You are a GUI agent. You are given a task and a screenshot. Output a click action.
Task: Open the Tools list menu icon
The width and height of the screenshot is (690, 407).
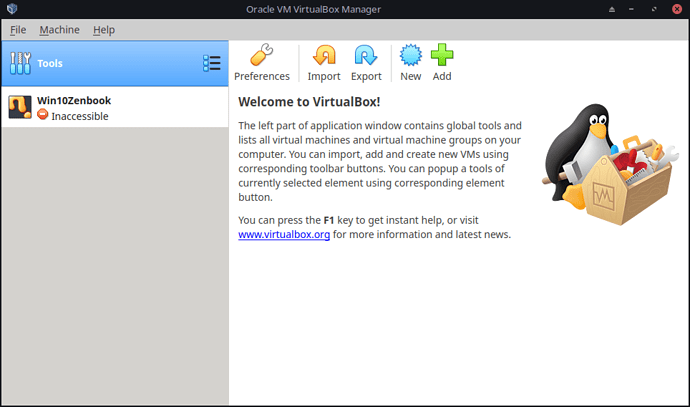click(212, 63)
